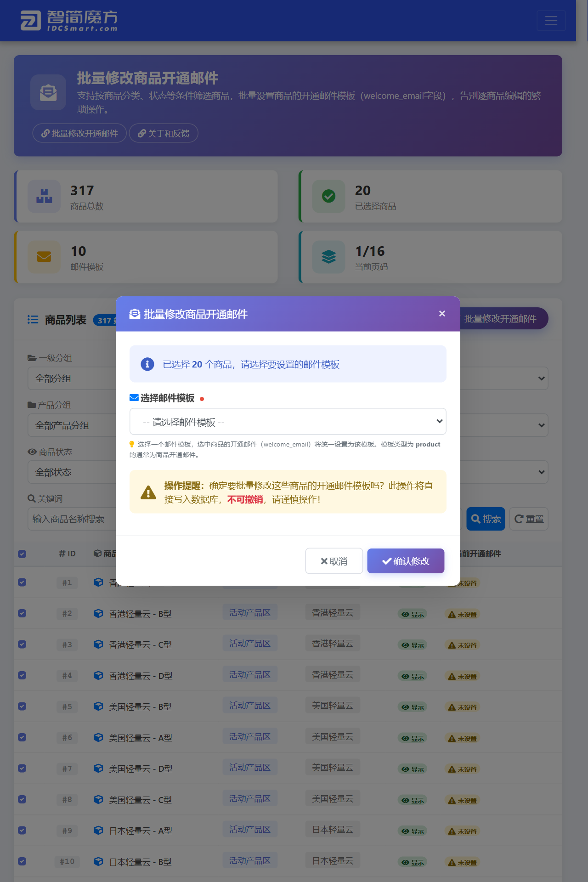Screen dimensions: 588x882
Task: Click the # ID column header
Action: pyautogui.click(x=67, y=554)
